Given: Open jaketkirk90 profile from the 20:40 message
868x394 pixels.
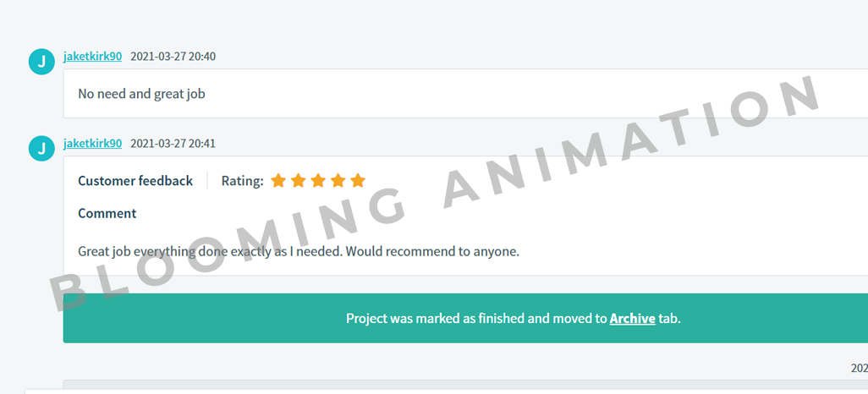Looking at the screenshot, I should [x=92, y=57].
